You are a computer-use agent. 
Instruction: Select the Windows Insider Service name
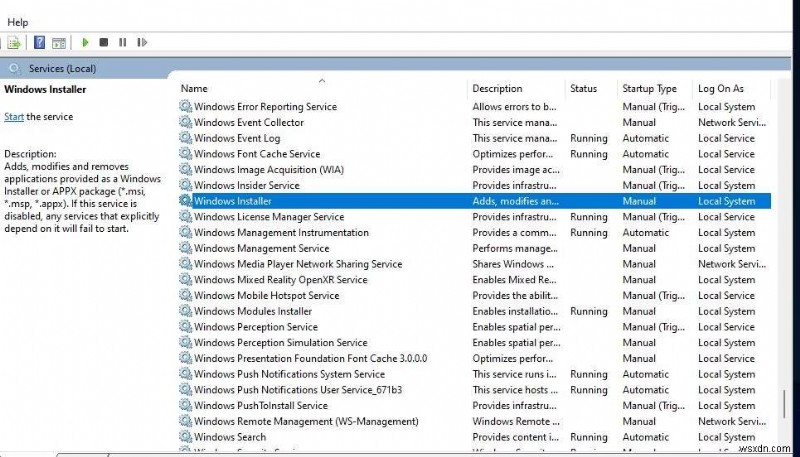coord(246,186)
